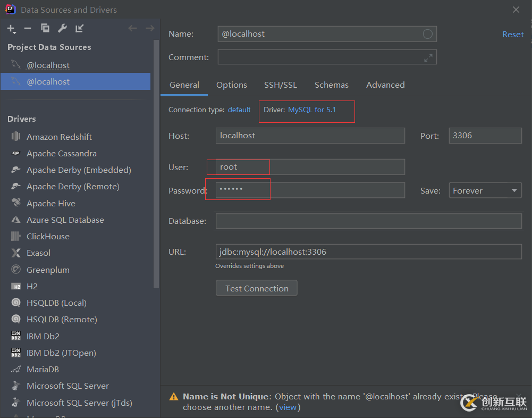Click the Name input field
The width and height of the screenshot is (532, 418).
pyautogui.click(x=327, y=34)
